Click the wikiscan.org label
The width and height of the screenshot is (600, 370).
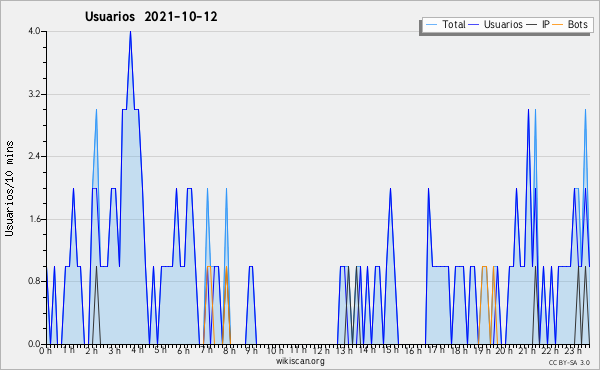[300, 361]
